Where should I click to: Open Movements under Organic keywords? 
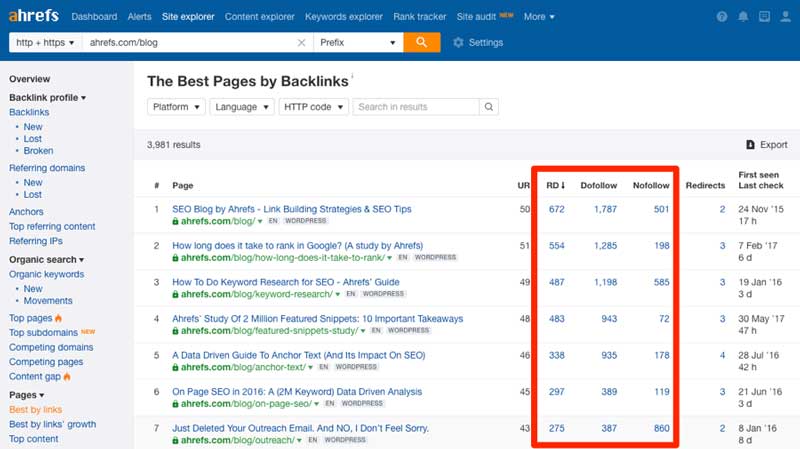(48, 301)
